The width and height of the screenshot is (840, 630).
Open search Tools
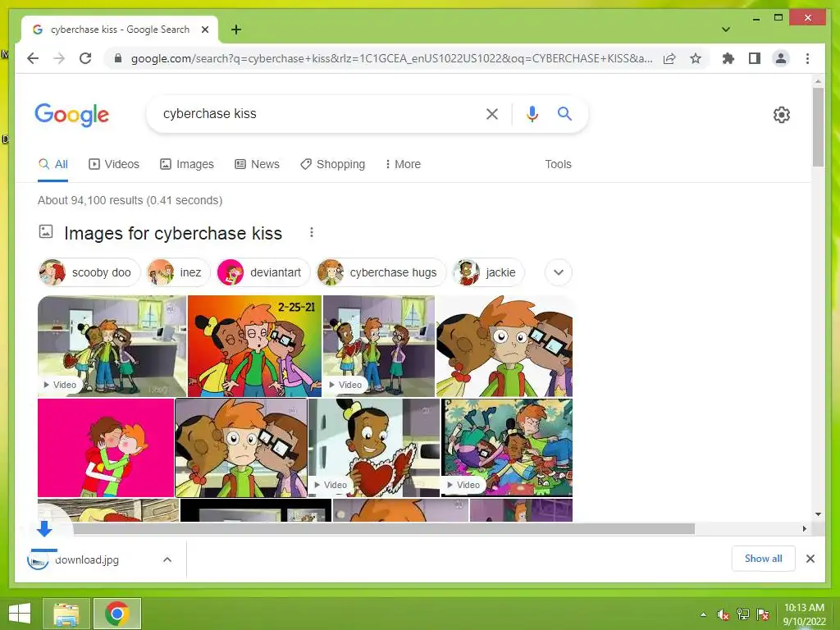click(x=558, y=164)
